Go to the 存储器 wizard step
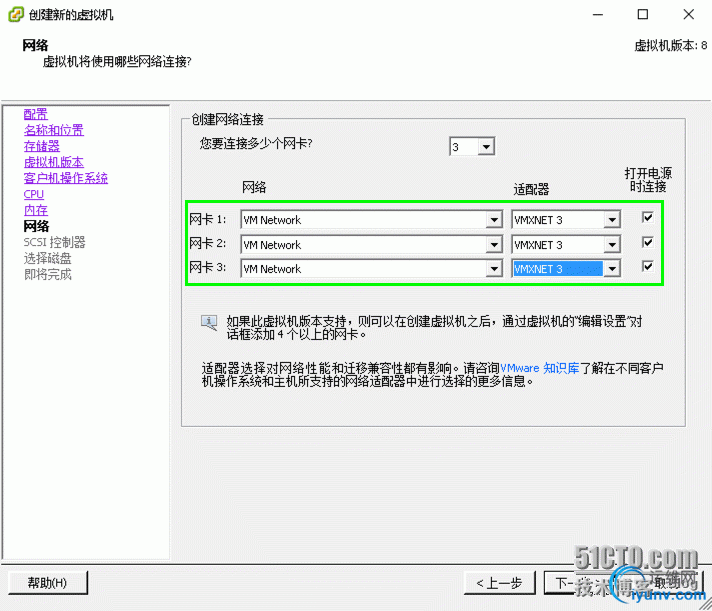712x611 pixels. tap(42, 146)
